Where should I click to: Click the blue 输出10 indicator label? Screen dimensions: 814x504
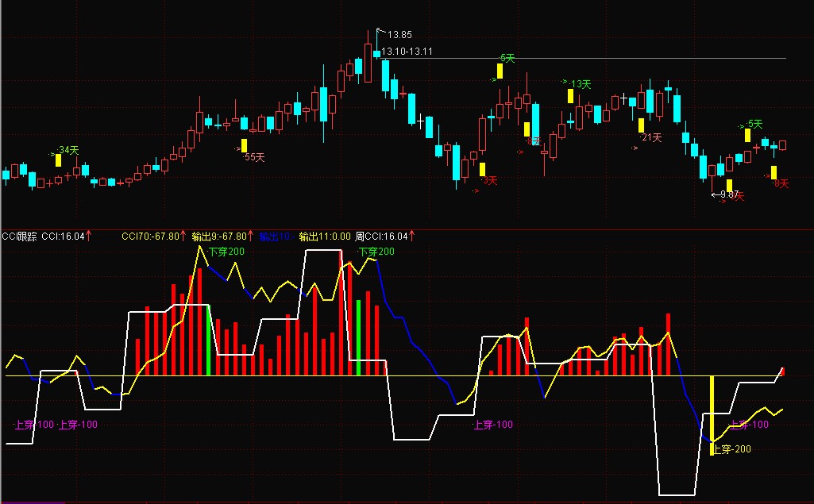276,237
